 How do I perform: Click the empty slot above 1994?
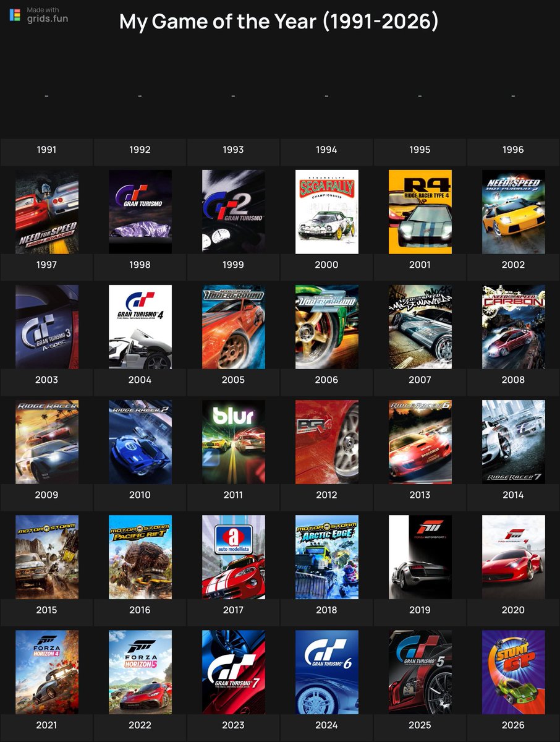[x=327, y=96]
